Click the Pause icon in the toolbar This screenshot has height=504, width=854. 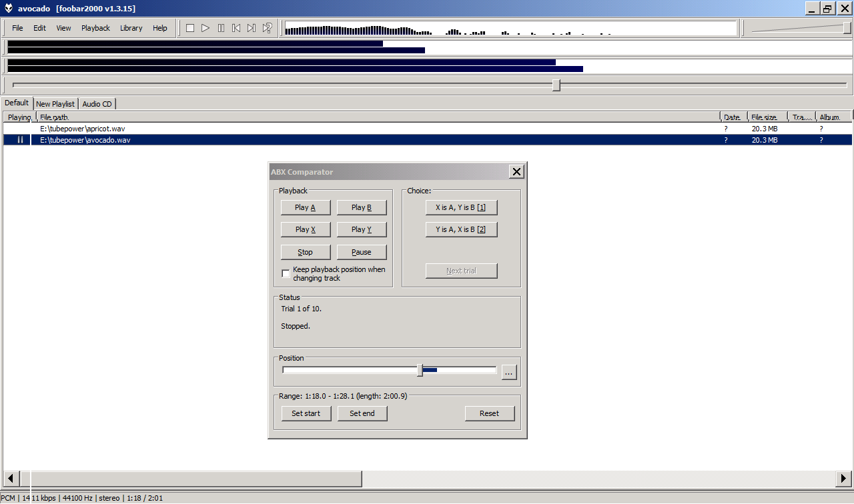click(x=221, y=28)
